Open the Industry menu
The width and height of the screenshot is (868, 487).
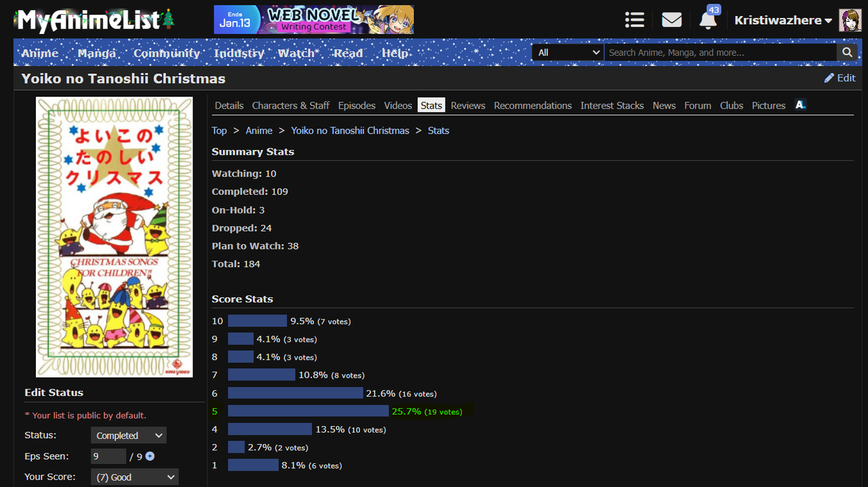coord(239,53)
